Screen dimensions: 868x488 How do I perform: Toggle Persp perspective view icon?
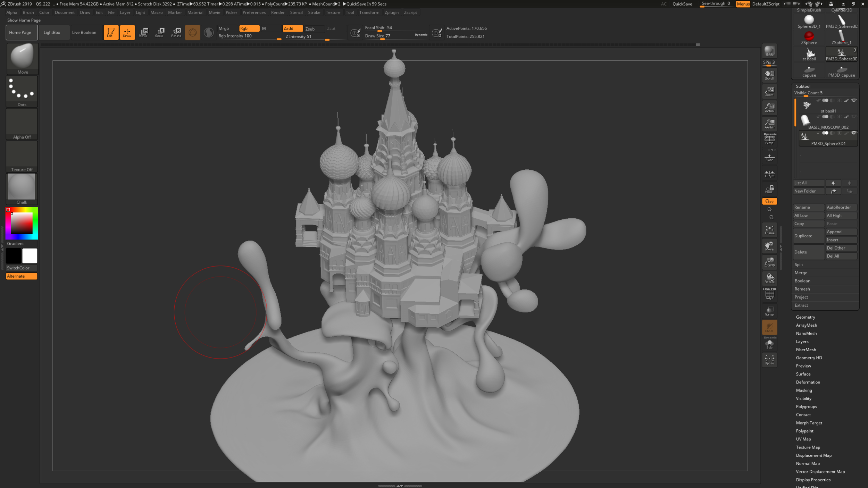[769, 140]
